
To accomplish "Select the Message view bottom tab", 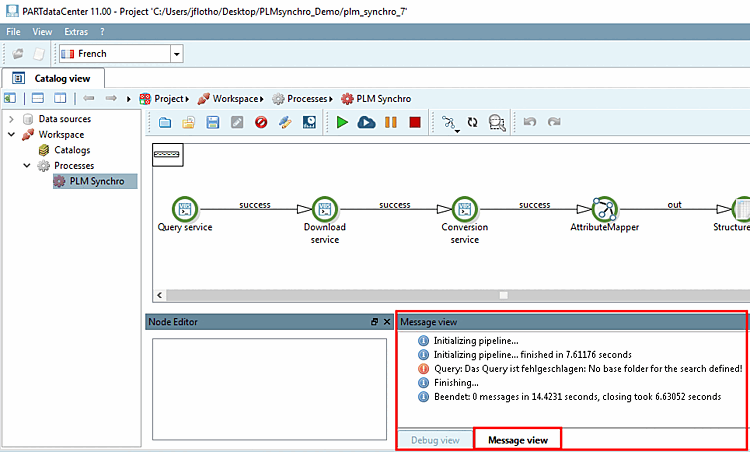I will coord(518,440).
